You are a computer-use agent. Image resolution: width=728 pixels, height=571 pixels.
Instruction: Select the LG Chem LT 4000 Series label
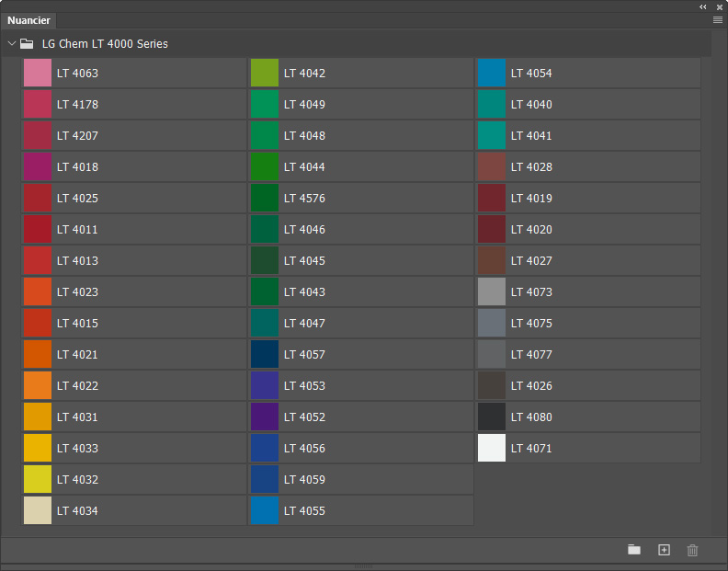tap(105, 43)
